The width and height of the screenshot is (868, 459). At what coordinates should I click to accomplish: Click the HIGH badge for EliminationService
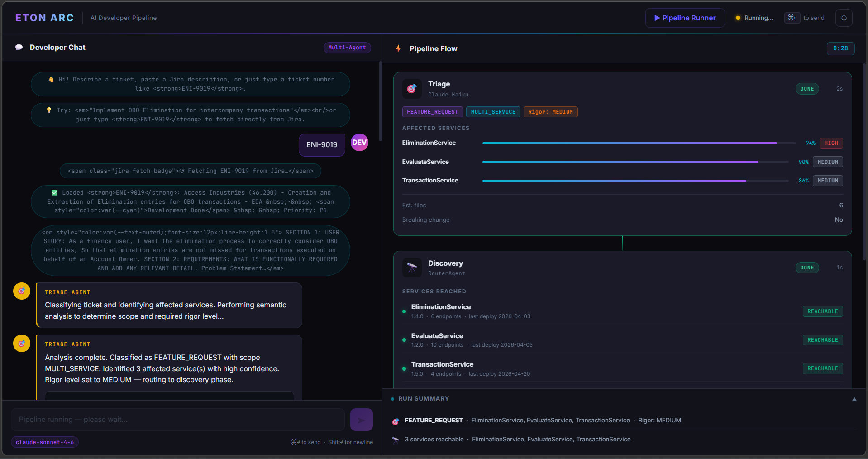point(831,143)
